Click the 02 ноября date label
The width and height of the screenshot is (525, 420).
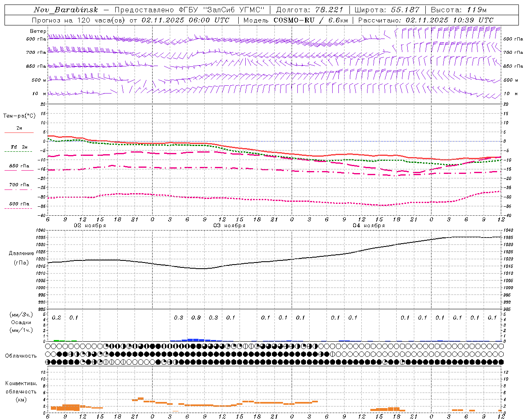pos(90,226)
